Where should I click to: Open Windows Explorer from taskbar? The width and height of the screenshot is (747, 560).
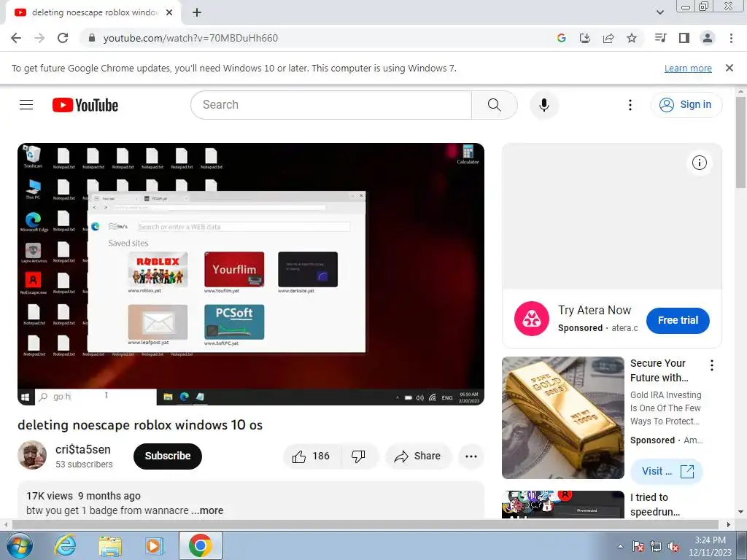click(x=110, y=545)
